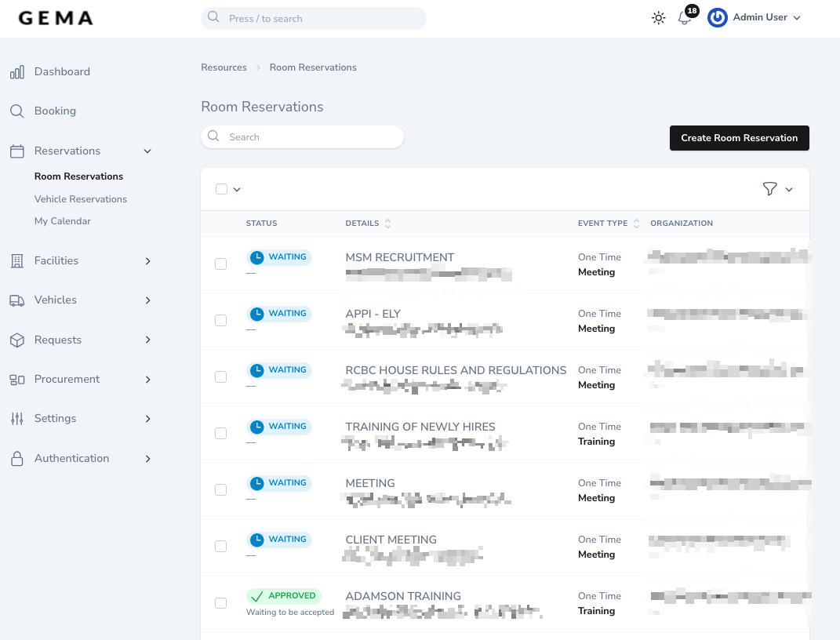Open Vehicle Reservations from the sidebar
Image resolution: width=840 pixels, height=640 pixels.
pyautogui.click(x=80, y=199)
